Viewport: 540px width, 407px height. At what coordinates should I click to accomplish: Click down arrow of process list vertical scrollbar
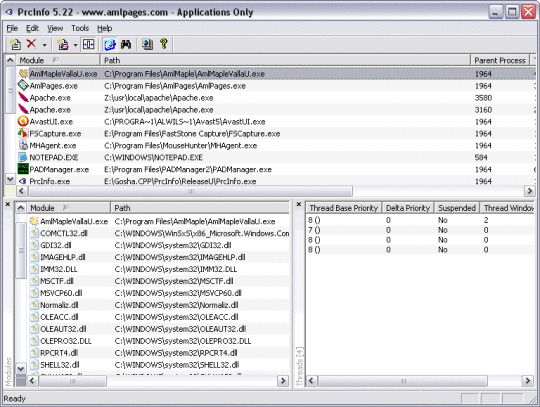click(x=10, y=179)
